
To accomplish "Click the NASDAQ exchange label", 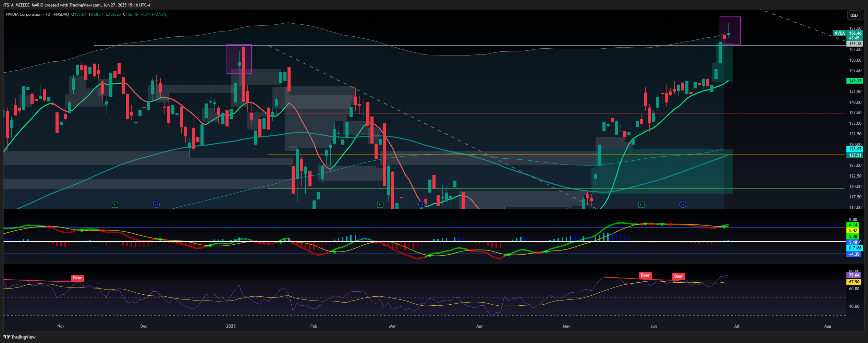I will tap(61, 14).
